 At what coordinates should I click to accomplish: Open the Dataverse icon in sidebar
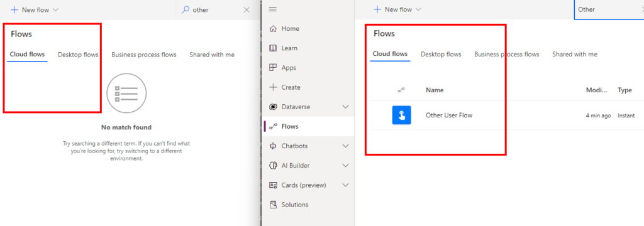[273, 107]
